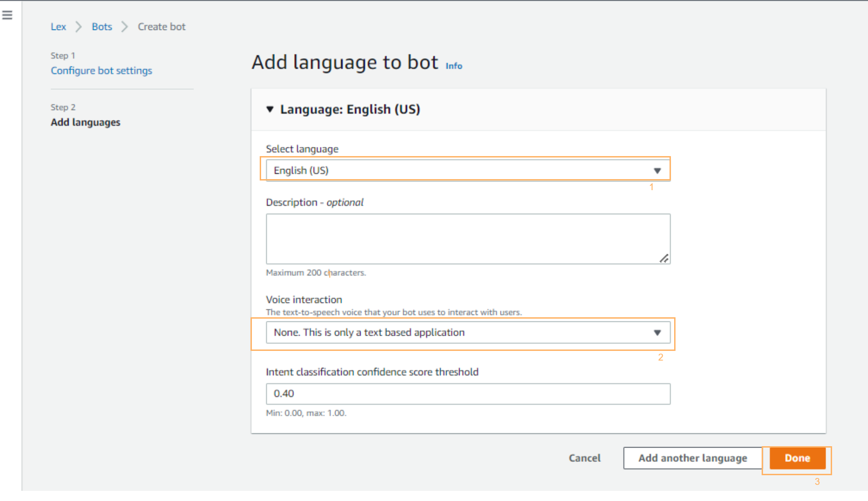This screenshot has height=501, width=868.
Task: Grab the Description resize handle
Action: (x=664, y=258)
